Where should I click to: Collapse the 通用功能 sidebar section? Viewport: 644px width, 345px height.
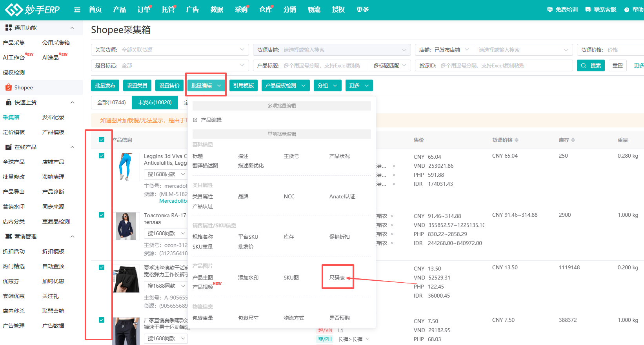pos(72,28)
